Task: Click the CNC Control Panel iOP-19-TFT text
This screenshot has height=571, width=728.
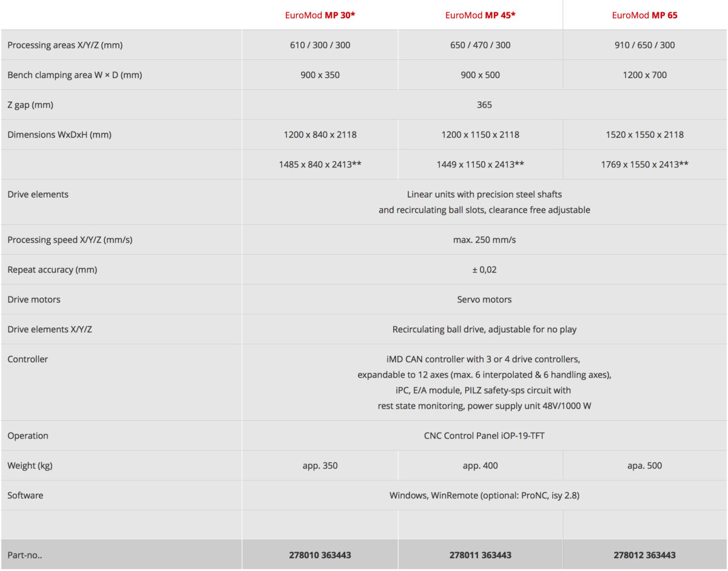Action: click(484, 435)
